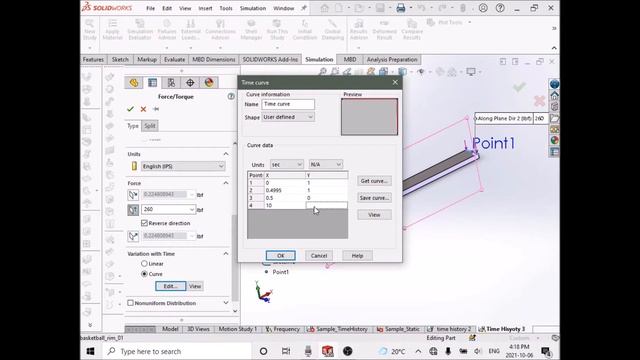Open the Shape User defined dropdown
Viewport: 640px width, 360px height.
(x=288, y=117)
